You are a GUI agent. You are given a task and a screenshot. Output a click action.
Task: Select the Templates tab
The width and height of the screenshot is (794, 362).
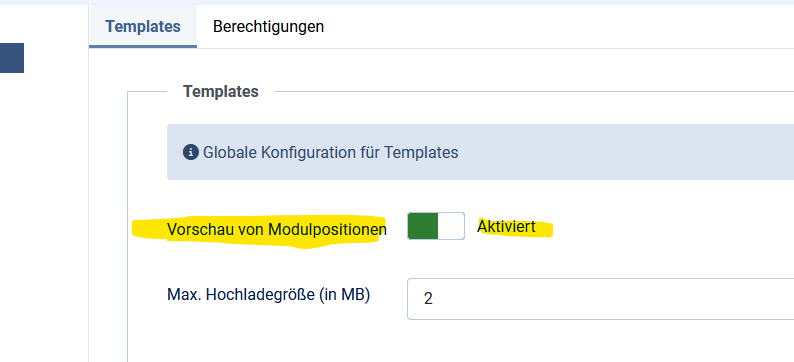[x=143, y=26]
